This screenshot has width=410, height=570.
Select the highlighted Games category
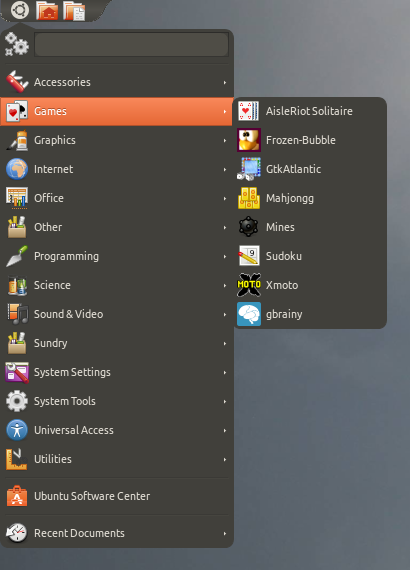click(x=116, y=111)
